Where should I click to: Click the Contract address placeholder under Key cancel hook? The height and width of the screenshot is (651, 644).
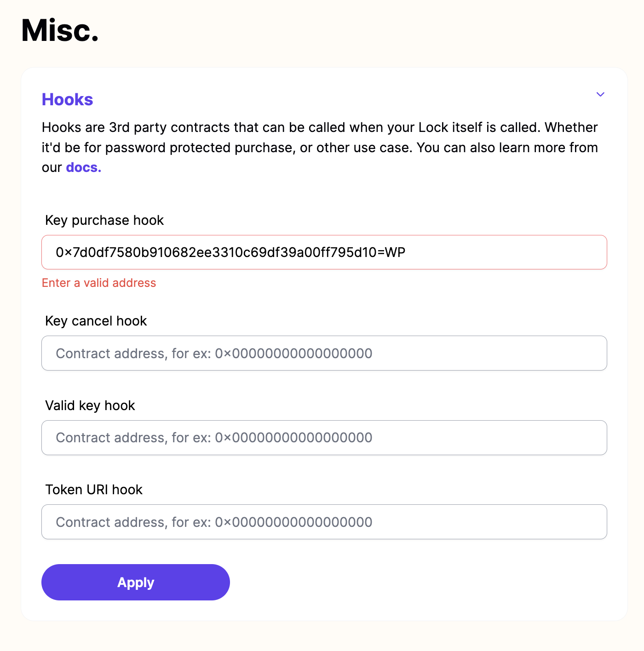(x=213, y=353)
